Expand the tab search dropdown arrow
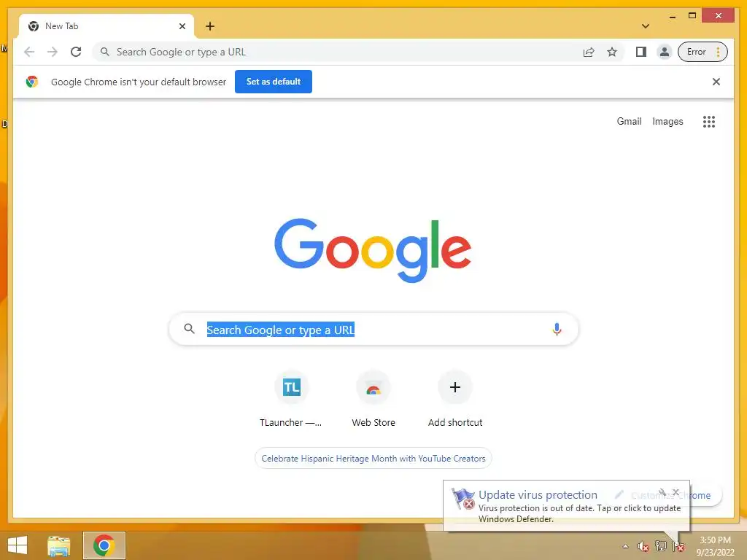This screenshot has height=560, width=747. click(646, 26)
